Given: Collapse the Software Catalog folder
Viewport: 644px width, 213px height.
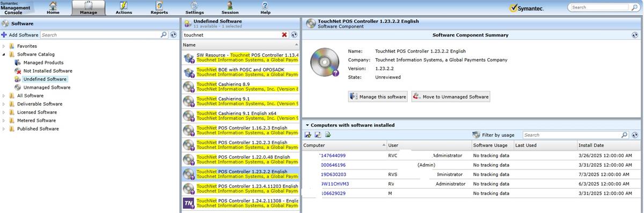Looking at the screenshot, I should pos(4,54).
